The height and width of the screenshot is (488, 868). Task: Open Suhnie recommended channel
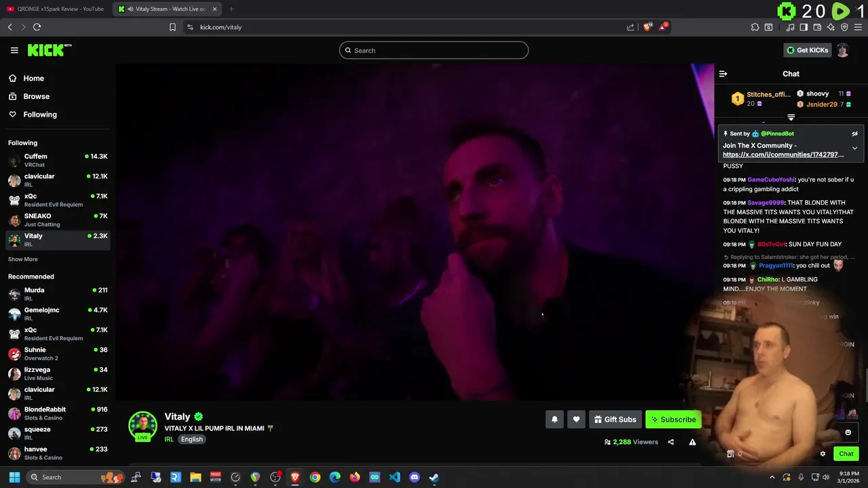tap(58, 354)
